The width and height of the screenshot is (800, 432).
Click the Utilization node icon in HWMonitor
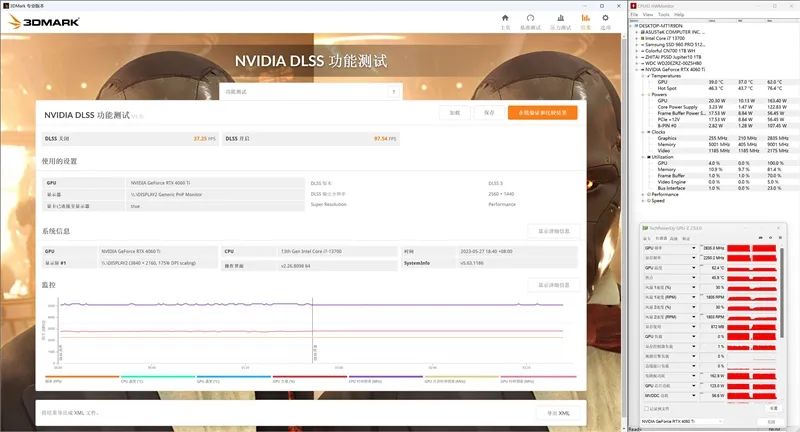pyautogui.click(x=648, y=157)
